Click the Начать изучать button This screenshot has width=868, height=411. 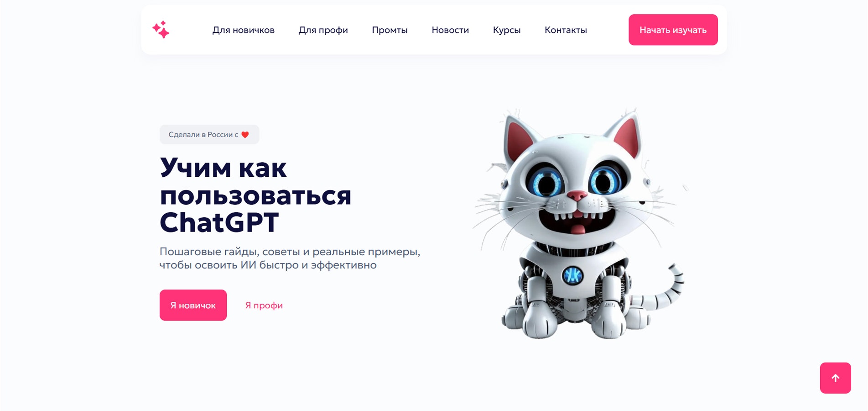(673, 30)
